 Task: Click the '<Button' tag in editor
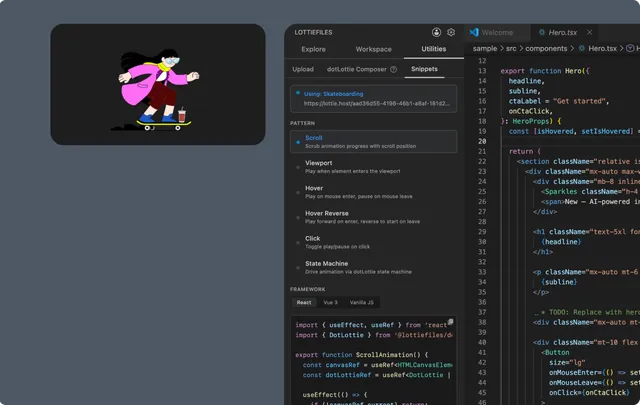tap(555, 352)
